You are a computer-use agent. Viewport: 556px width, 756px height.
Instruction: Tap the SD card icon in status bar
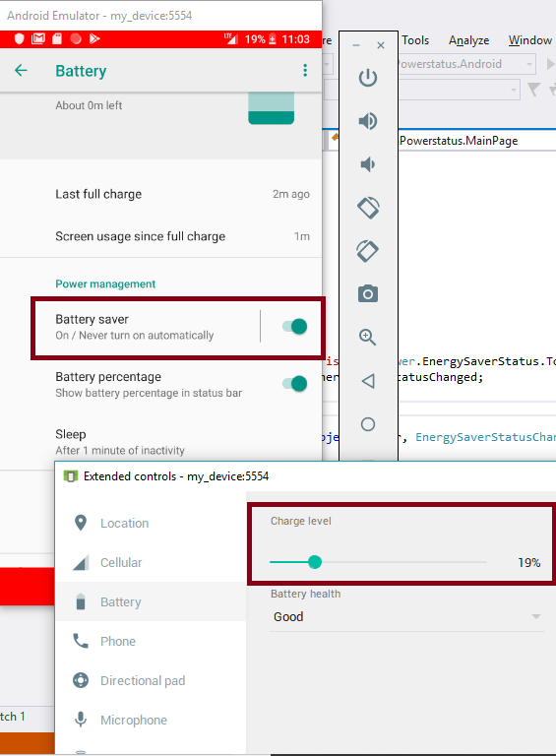point(57,39)
